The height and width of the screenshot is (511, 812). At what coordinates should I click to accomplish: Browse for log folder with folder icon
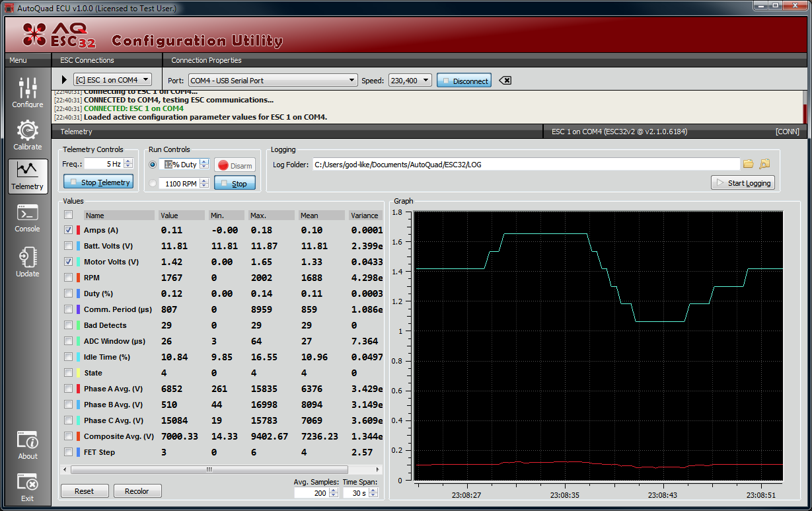point(749,164)
